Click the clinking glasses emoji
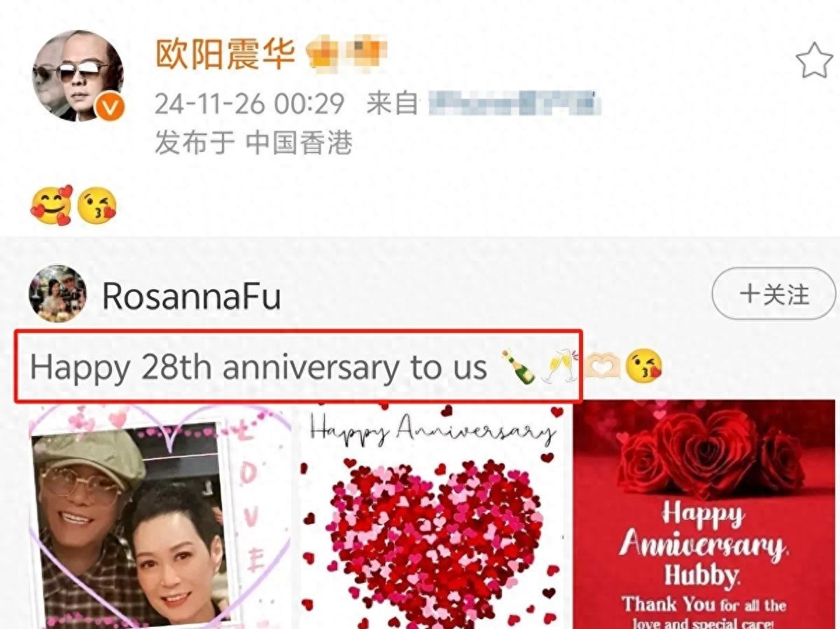Screen dimensions: 840x629 [x=559, y=367]
